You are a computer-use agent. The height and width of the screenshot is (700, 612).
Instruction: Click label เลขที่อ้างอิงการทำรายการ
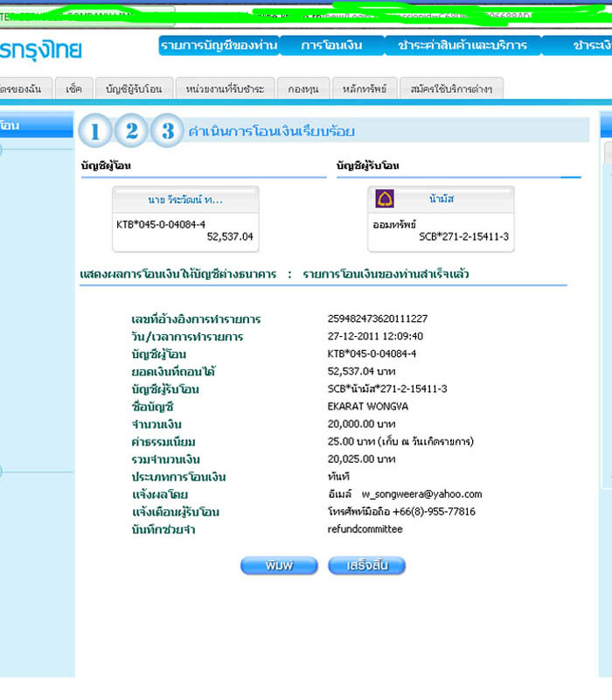point(196,319)
